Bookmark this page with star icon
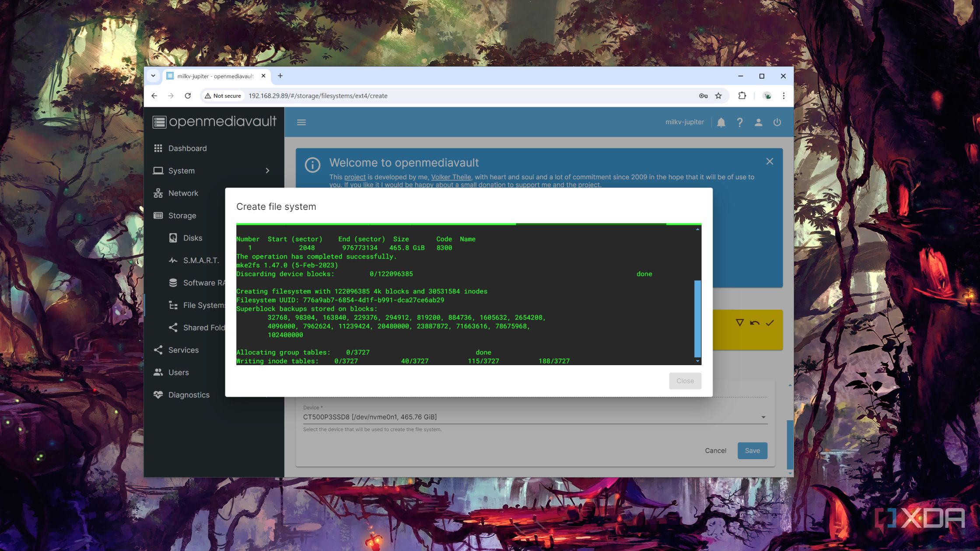The image size is (980, 551). [x=718, y=96]
